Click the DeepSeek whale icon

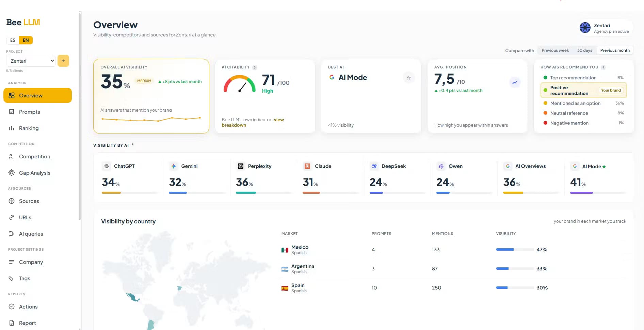point(374,166)
